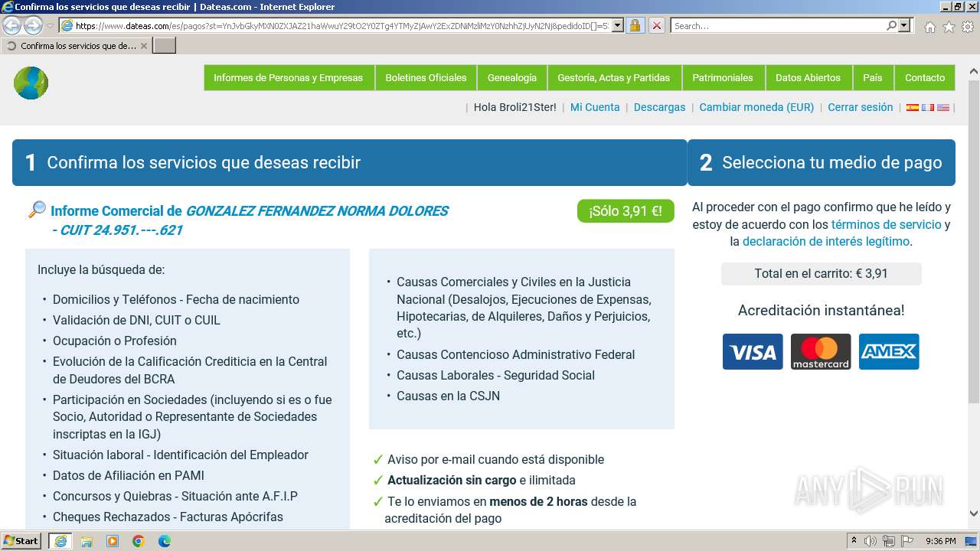The height and width of the screenshot is (551, 980).
Task: Open the País menu
Action: point(873,77)
